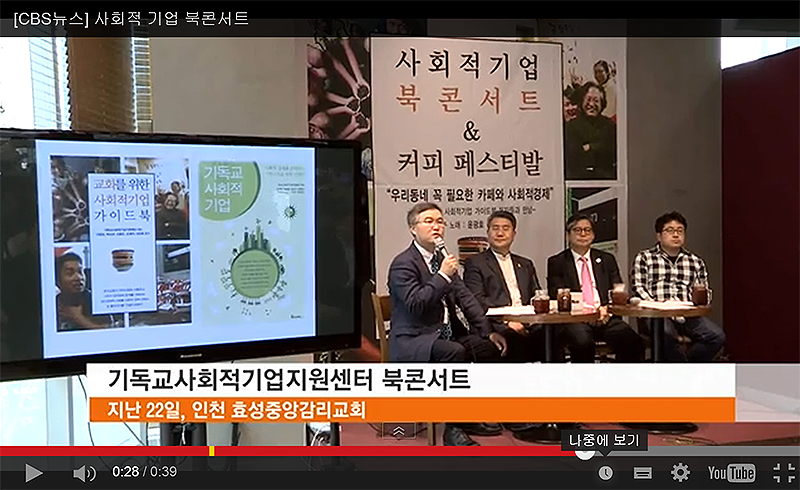Play the video with the play button

[34, 473]
